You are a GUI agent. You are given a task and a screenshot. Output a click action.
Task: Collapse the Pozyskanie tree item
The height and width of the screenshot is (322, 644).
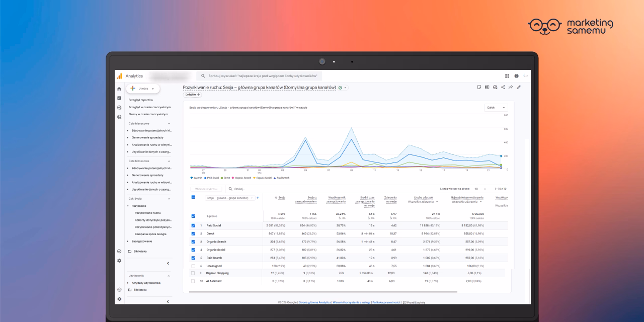128,206
